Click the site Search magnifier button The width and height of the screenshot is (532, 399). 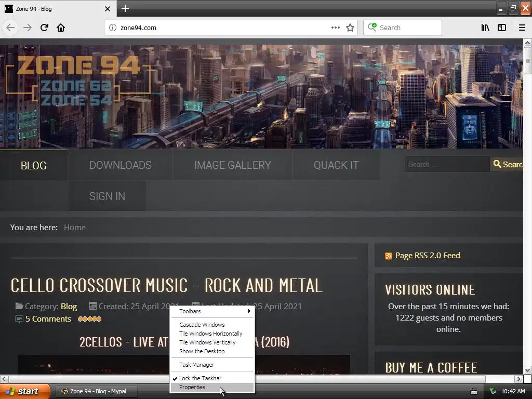(508, 164)
